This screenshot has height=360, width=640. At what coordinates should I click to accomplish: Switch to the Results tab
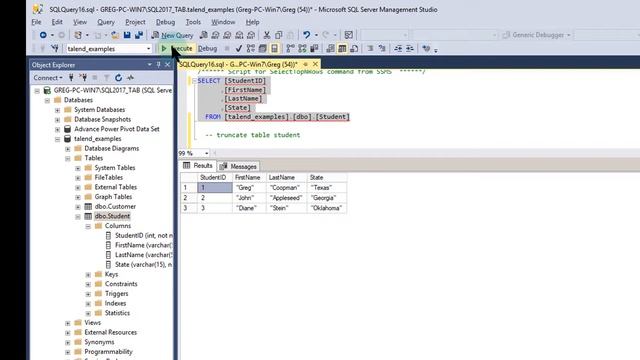pos(198,165)
